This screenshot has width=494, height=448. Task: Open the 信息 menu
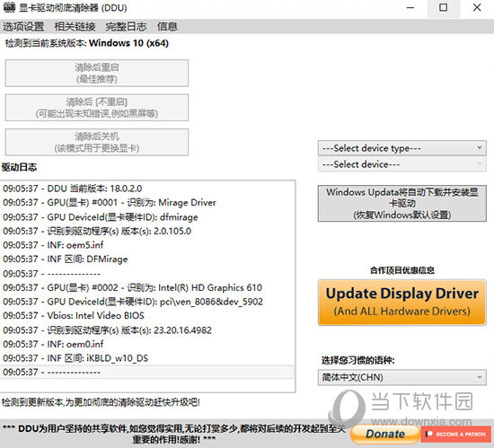pyautogui.click(x=167, y=26)
